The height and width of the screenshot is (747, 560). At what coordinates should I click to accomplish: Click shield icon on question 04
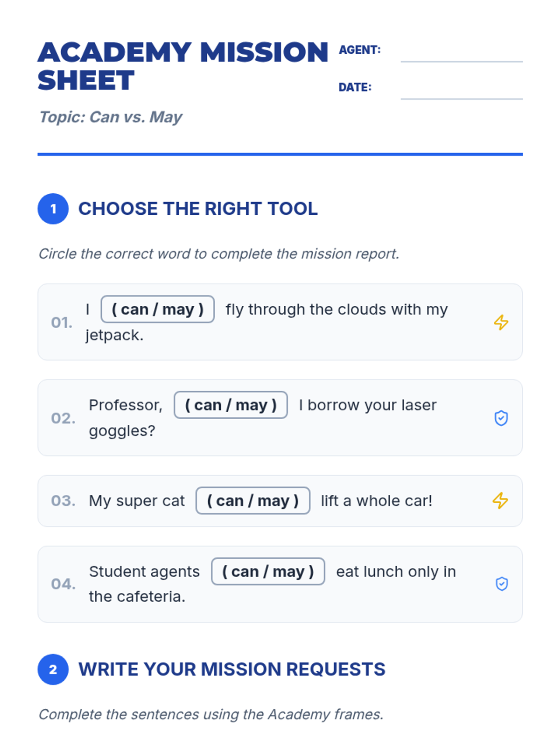coord(502,584)
